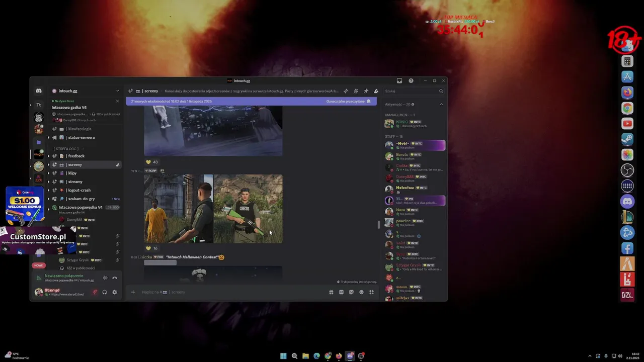
Task: Expand threads arrow beside feedback channel
Action: click(49, 156)
